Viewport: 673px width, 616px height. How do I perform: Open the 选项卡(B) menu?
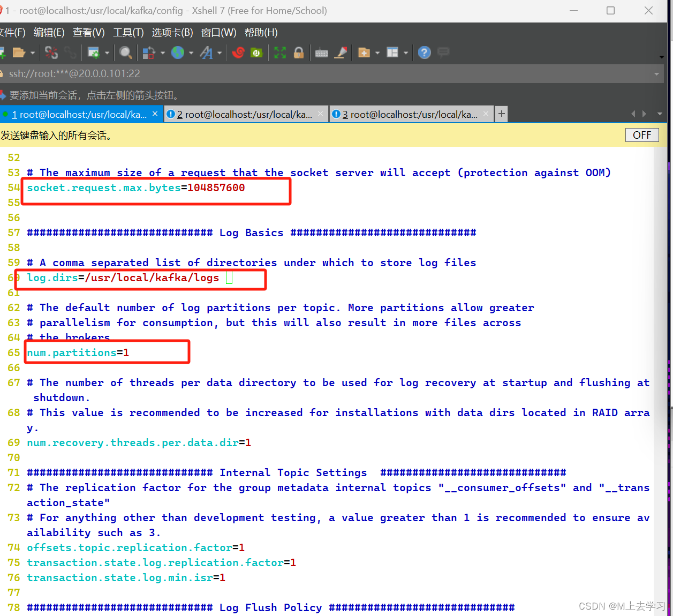pyautogui.click(x=172, y=33)
